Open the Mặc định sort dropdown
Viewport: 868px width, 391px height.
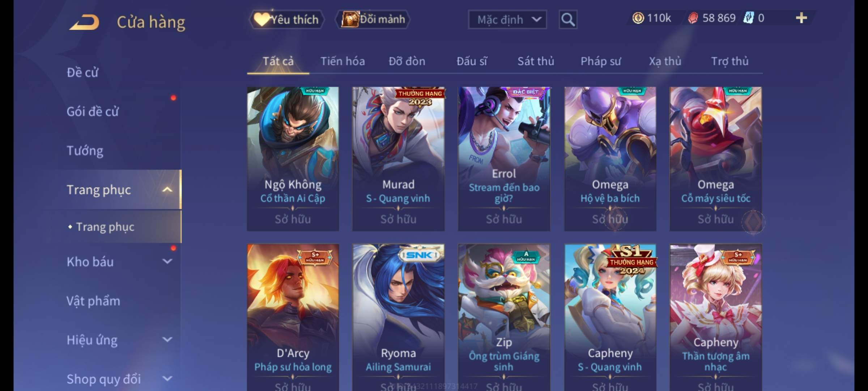tap(507, 20)
